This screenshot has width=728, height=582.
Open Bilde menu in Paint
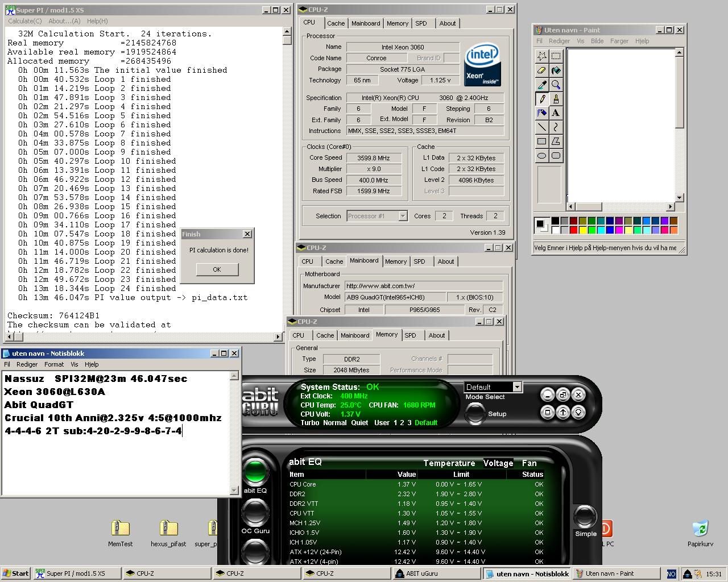[597, 41]
